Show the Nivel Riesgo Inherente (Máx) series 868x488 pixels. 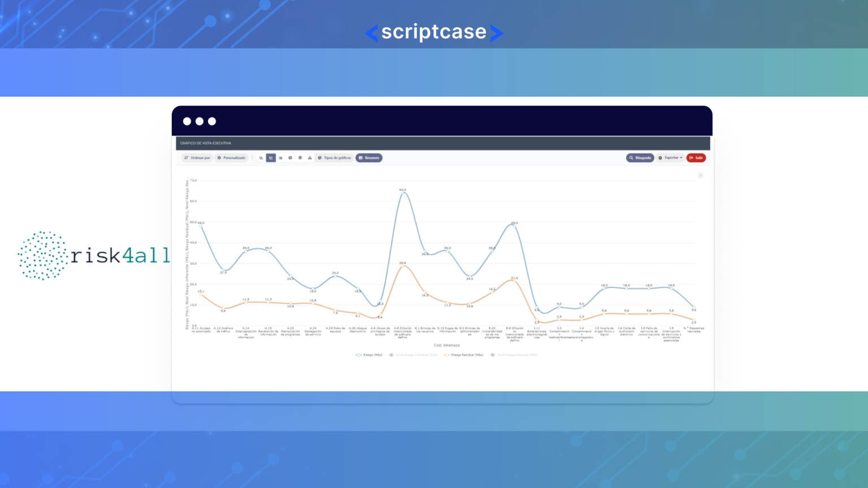coord(413,355)
